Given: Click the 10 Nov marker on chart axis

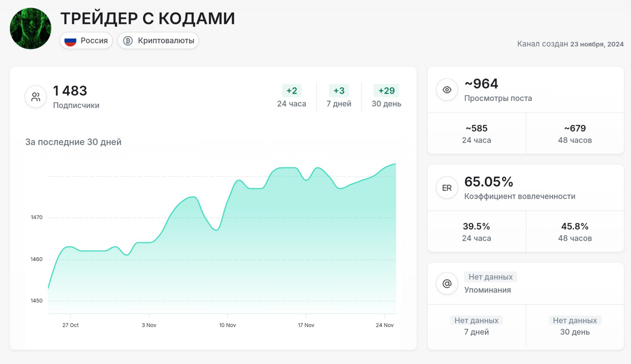Looking at the screenshot, I should click(x=228, y=325).
